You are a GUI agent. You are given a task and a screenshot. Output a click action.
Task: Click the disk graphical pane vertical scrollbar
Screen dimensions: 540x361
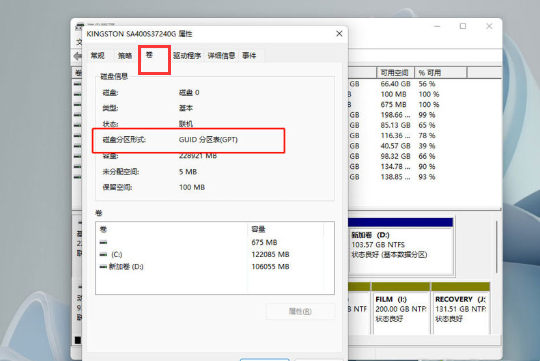497,247
